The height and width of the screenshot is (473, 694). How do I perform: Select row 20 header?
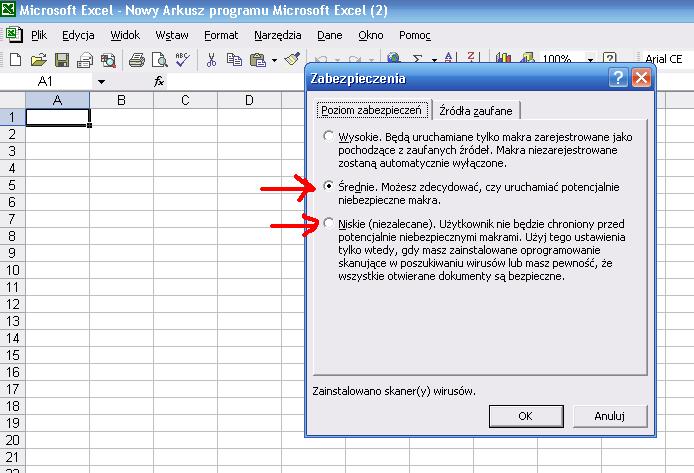click(x=12, y=440)
